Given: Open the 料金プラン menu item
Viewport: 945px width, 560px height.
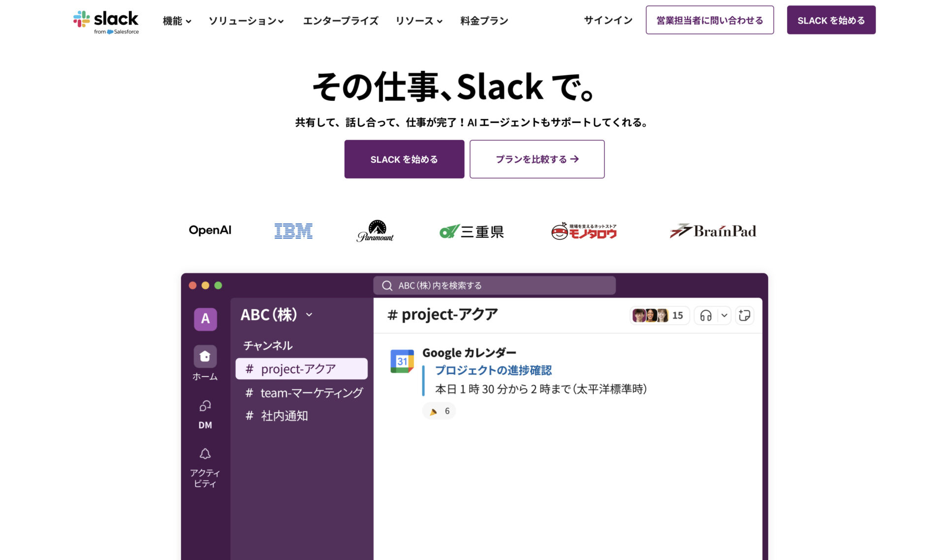Looking at the screenshot, I should pyautogui.click(x=483, y=21).
